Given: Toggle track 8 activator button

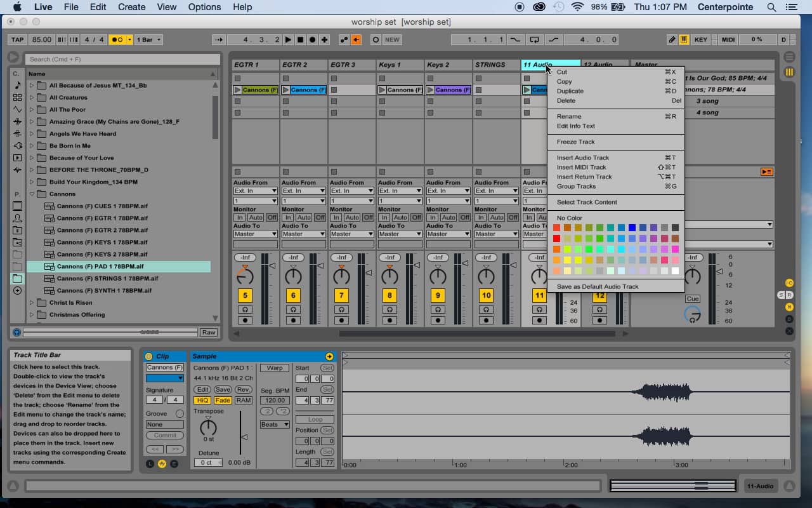Looking at the screenshot, I should tap(390, 295).
